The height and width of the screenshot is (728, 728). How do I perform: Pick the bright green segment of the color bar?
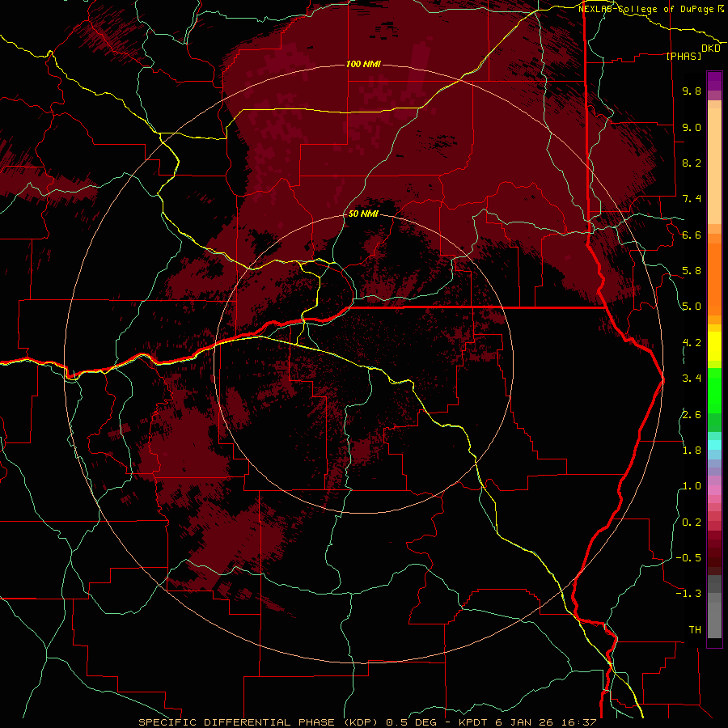pos(714,390)
